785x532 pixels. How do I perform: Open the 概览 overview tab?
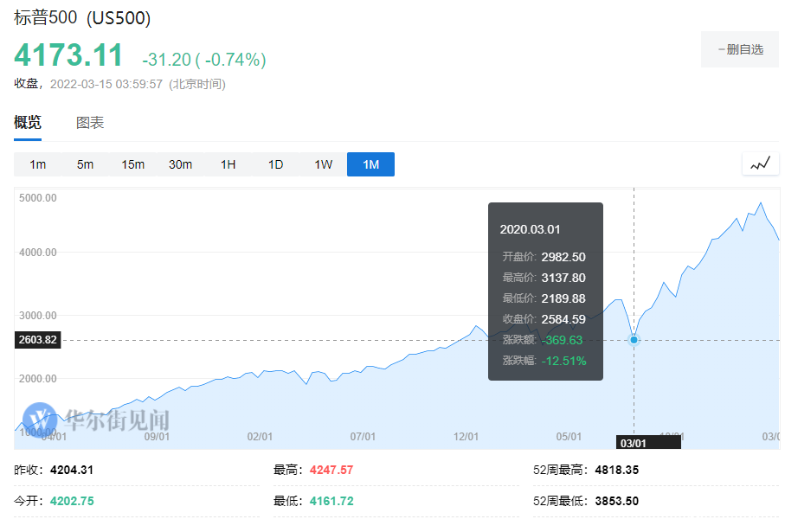pos(28,123)
